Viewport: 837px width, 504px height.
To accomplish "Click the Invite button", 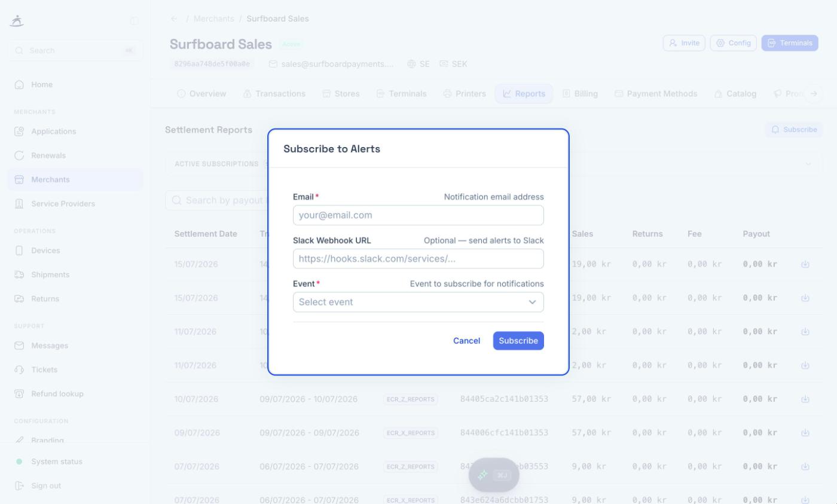I will coord(684,43).
